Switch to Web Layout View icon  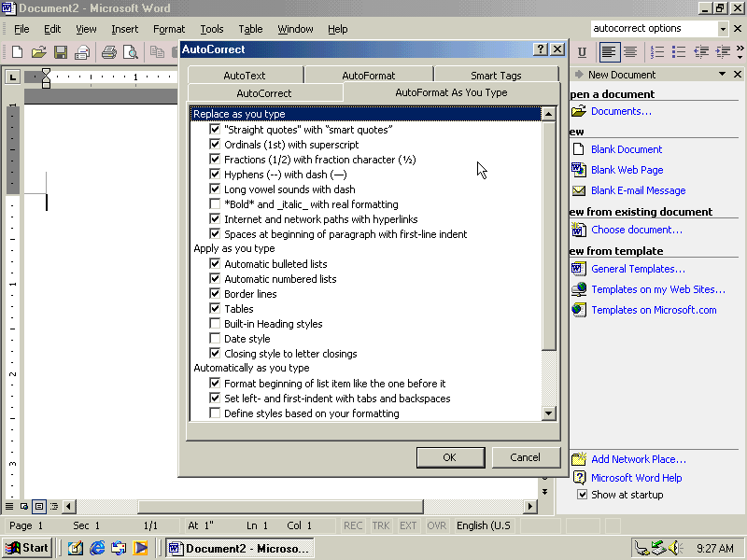24,506
